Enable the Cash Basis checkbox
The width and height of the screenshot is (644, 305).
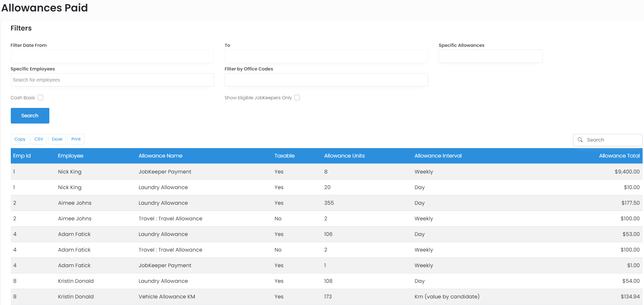[40, 98]
